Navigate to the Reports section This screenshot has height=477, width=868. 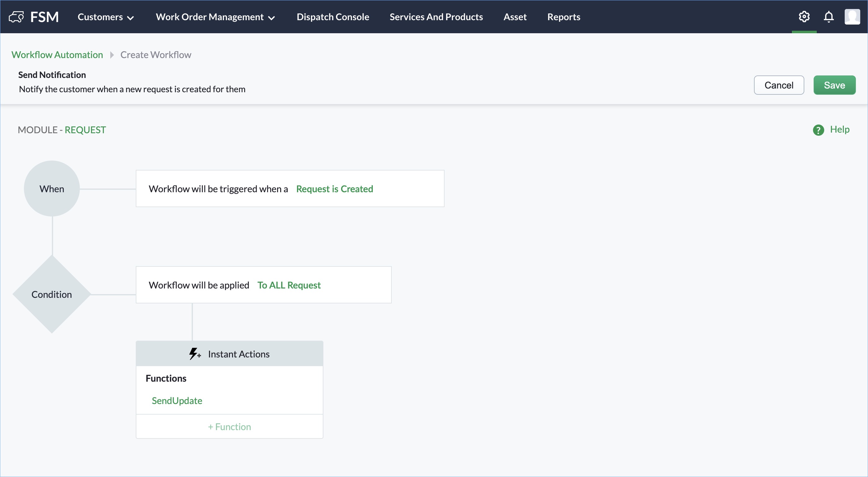click(x=563, y=17)
